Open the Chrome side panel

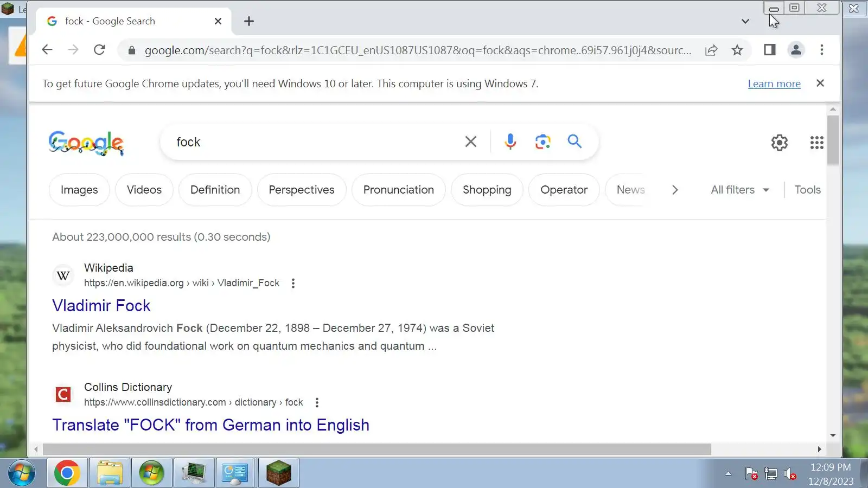pyautogui.click(x=769, y=50)
